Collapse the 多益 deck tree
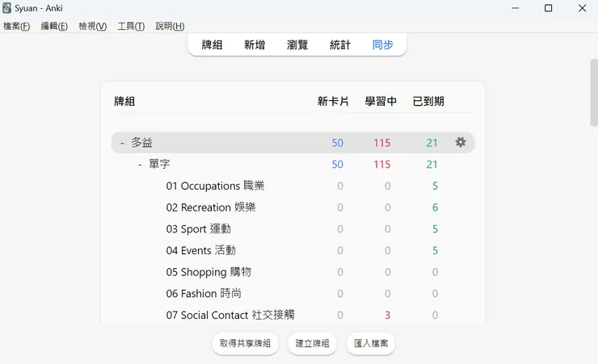This screenshot has width=598, height=364. 122,143
